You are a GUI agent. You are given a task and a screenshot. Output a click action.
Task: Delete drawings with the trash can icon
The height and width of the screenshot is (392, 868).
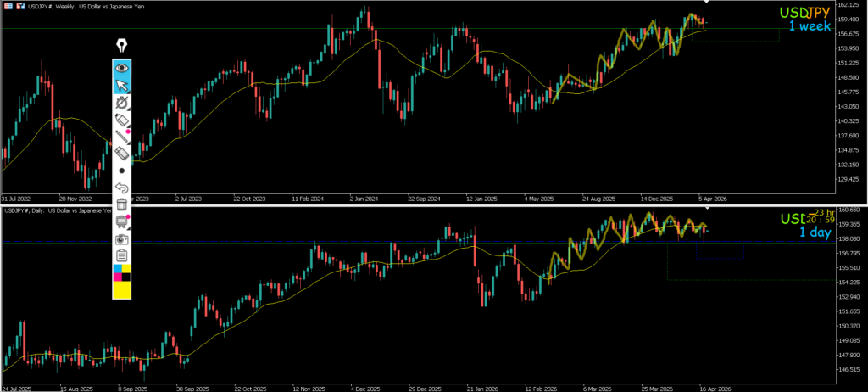coord(122,204)
